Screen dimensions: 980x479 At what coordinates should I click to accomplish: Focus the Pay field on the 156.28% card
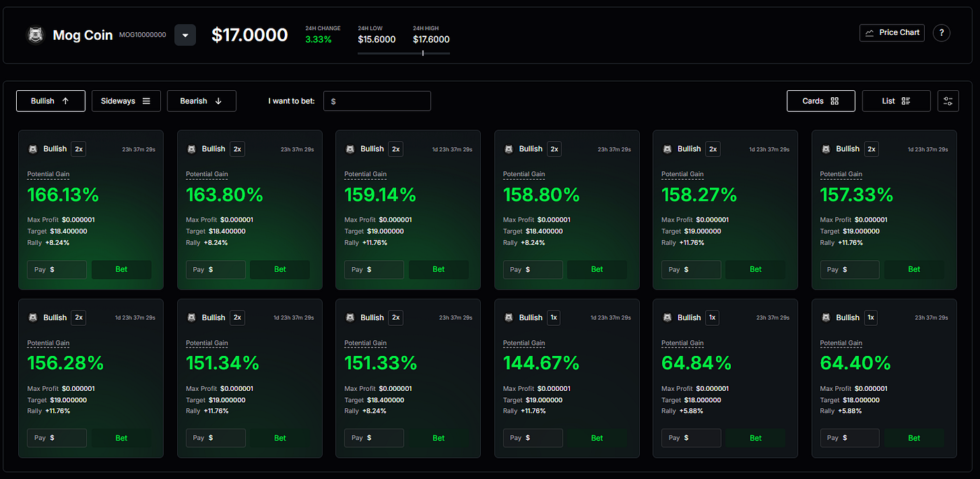tap(57, 438)
